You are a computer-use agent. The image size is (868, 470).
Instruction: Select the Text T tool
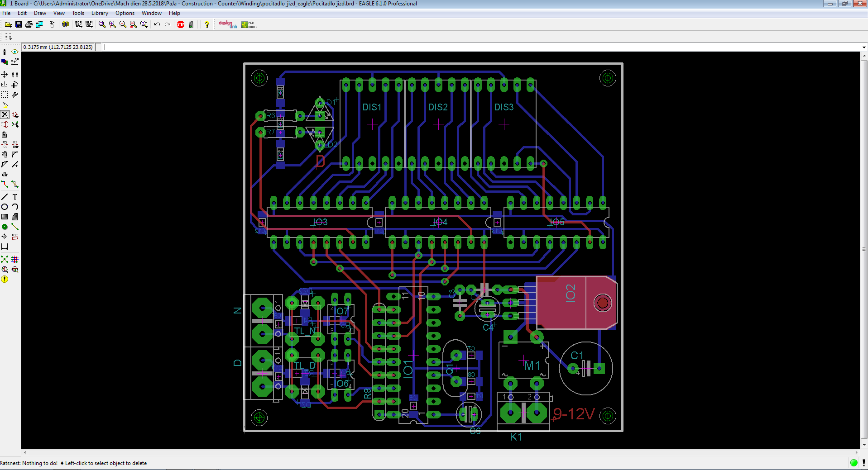(x=15, y=197)
